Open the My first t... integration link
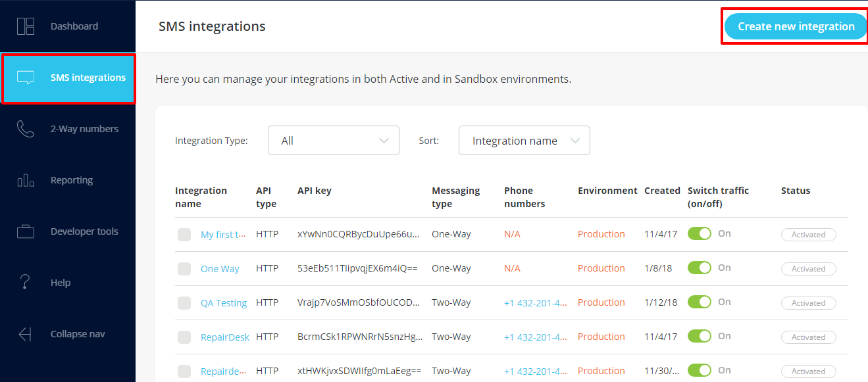The image size is (868, 382). click(x=223, y=235)
